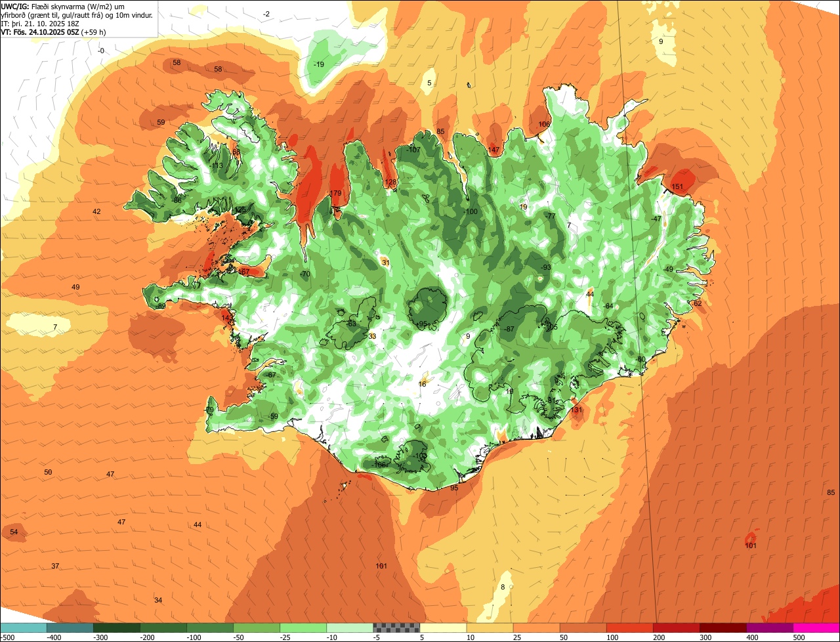Viewport: 840px width, 642px height.
Task: Click the legend swatch between 10 and 25
Action: pos(490,628)
